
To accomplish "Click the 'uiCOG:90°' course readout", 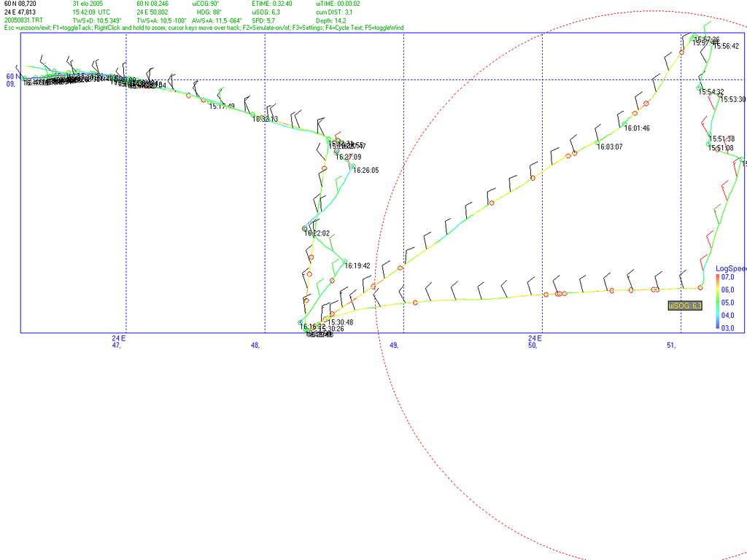I will coord(206,4).
